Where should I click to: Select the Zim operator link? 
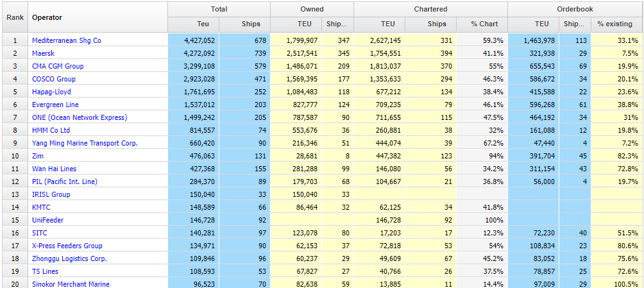pos(38,156)
